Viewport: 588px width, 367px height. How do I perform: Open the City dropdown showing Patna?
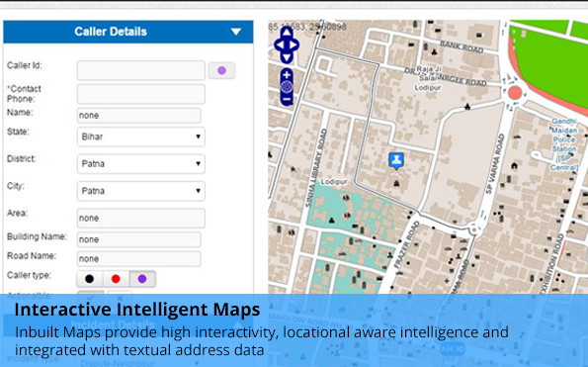[141, 191]
